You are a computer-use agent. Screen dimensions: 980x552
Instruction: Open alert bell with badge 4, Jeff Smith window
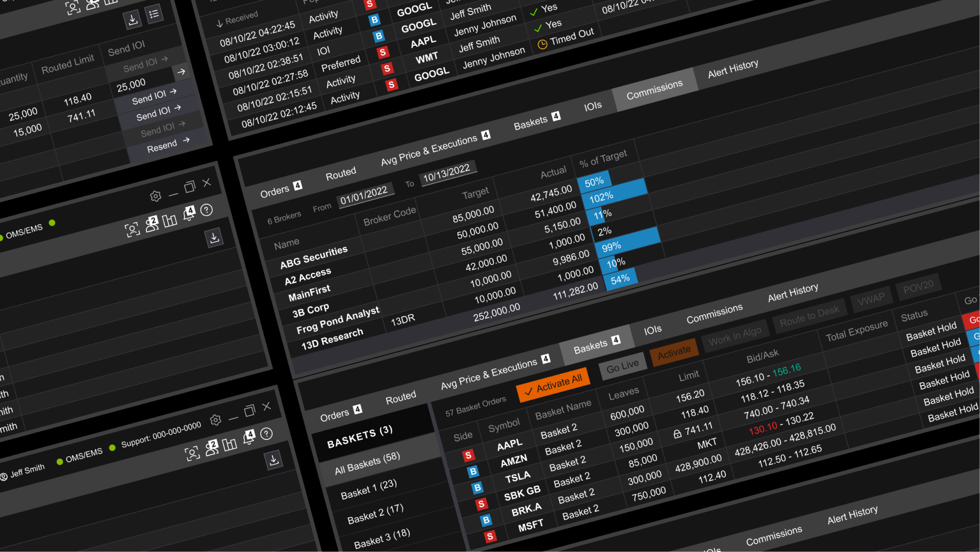click(249, 437)
